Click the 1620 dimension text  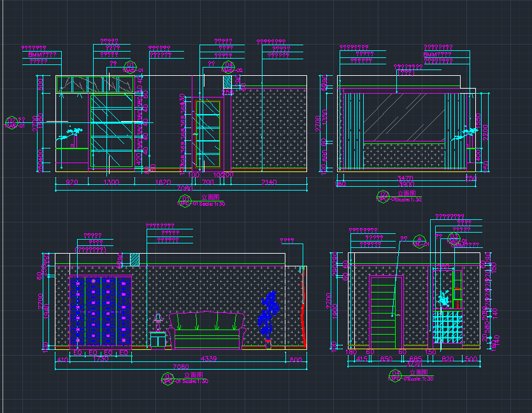click(162, 182)
